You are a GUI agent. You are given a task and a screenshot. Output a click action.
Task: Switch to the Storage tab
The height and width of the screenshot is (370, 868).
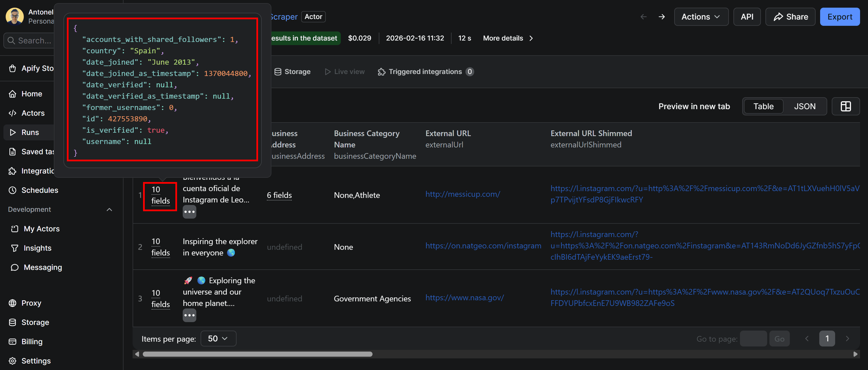(292, 71)
